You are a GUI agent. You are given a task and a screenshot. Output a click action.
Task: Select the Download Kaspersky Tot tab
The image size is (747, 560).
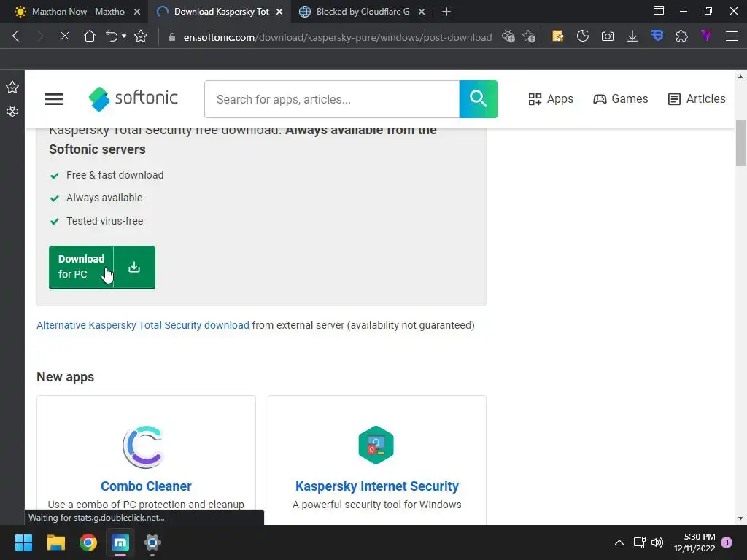222,12
